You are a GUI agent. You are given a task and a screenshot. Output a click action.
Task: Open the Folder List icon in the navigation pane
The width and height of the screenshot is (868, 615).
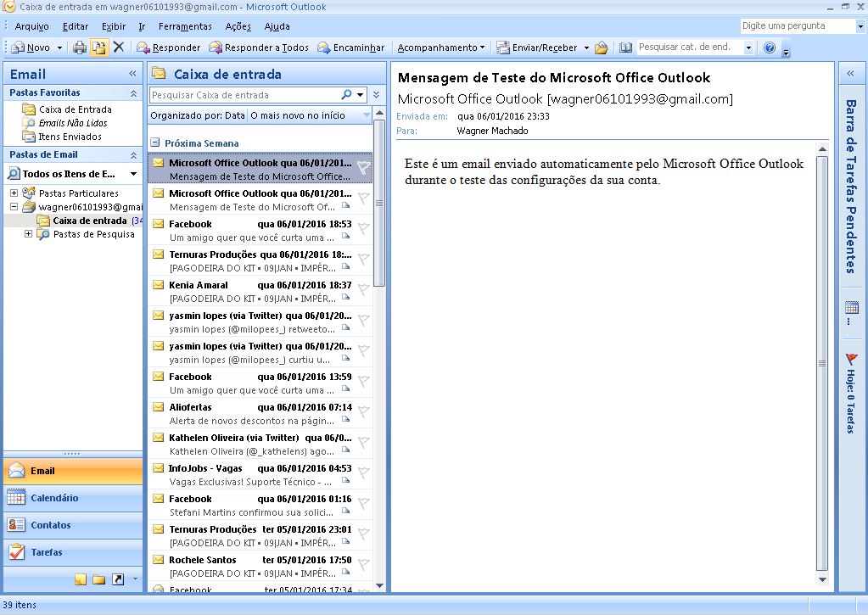point(99,579)
